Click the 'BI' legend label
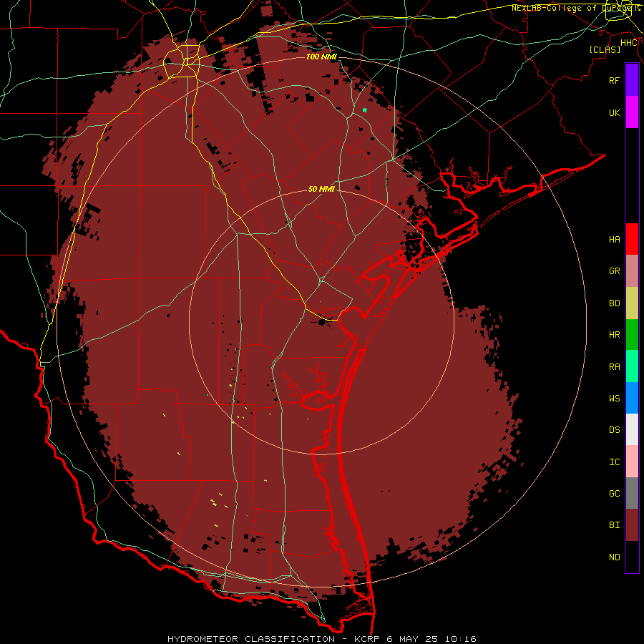This screenshot has width=644, height=644. [x=614, y=525]
